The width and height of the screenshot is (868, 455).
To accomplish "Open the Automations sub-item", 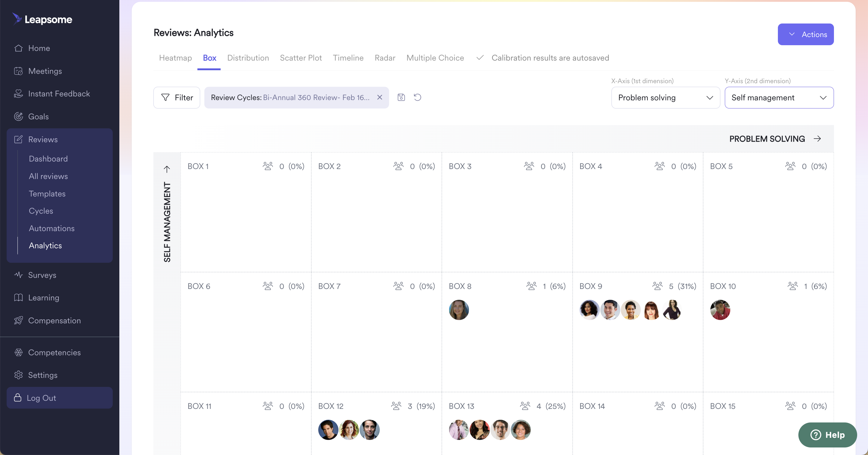I will pos(52,228).
